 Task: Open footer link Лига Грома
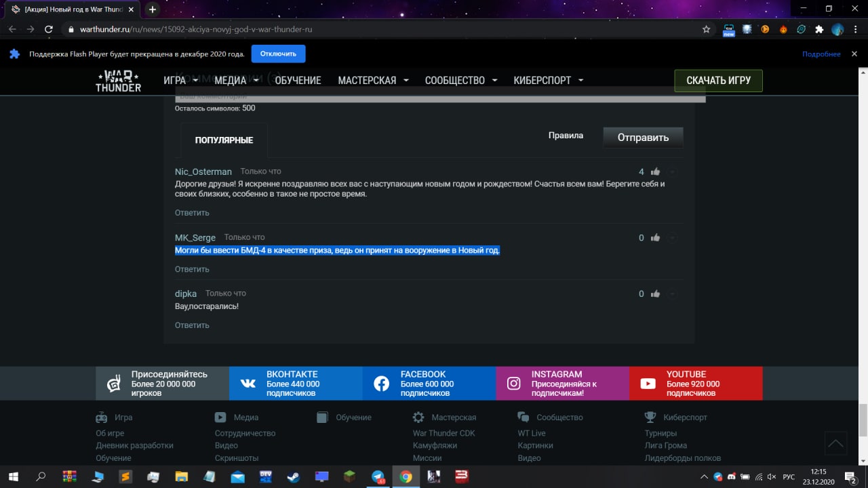(666, 445)
